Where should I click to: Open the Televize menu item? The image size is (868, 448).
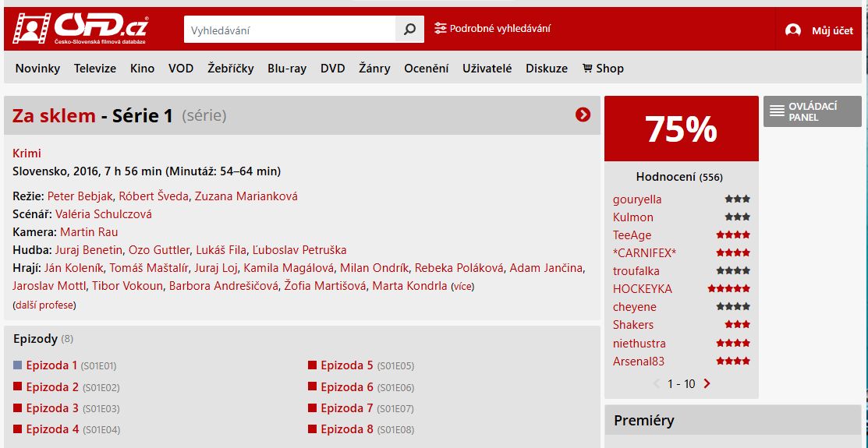[95, 68]
